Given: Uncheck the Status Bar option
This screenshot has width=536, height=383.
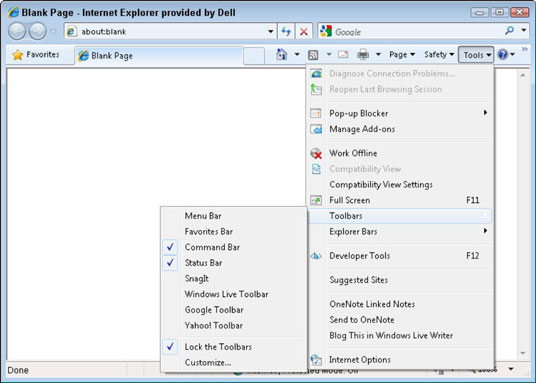Looking at the screenshot, I should point(234,263).
